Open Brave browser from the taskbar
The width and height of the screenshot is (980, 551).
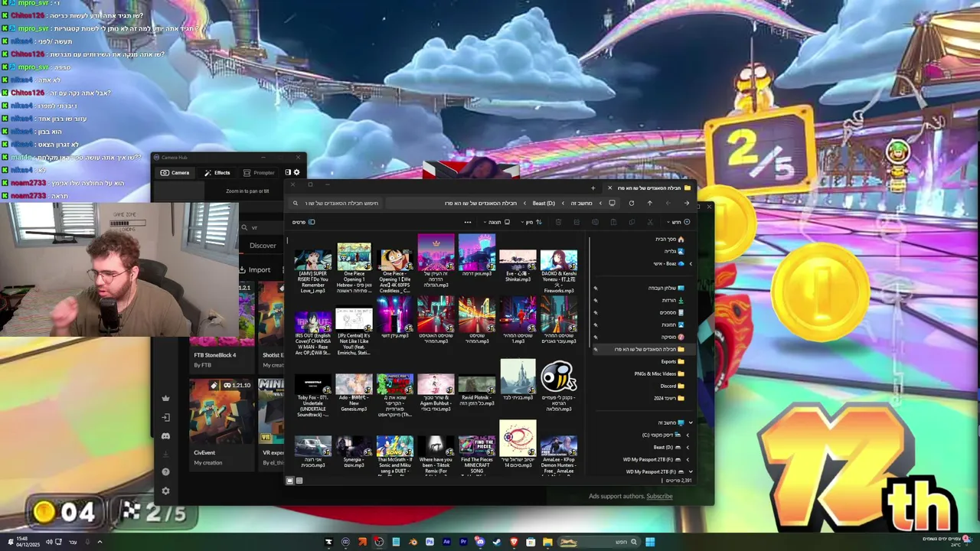[514, 542]
